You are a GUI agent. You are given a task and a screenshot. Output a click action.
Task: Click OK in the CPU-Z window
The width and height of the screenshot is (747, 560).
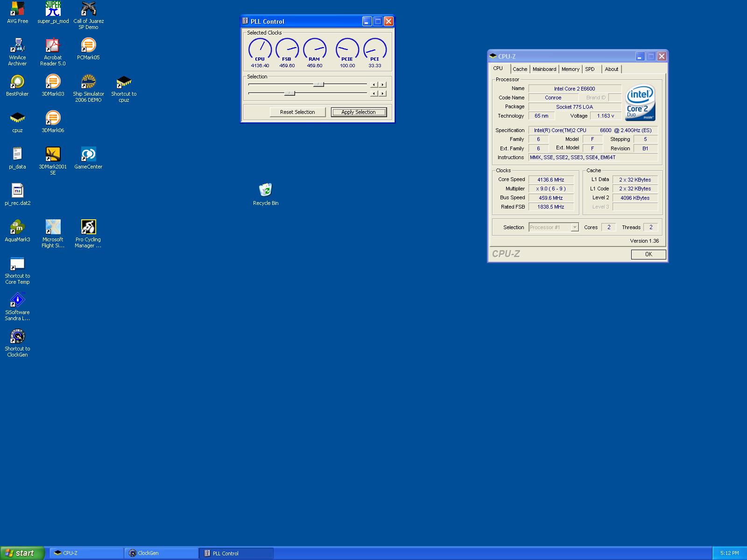pos(648,254)
